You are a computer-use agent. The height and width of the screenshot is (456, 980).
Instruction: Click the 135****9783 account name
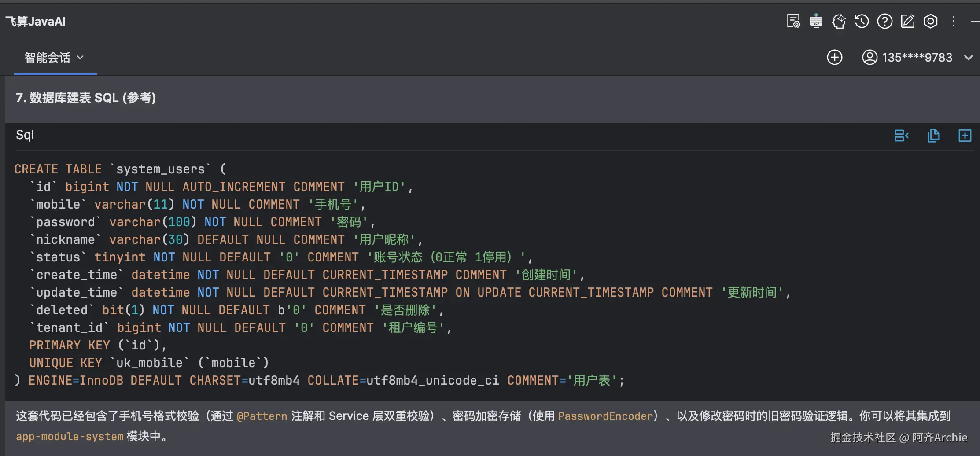917,58
